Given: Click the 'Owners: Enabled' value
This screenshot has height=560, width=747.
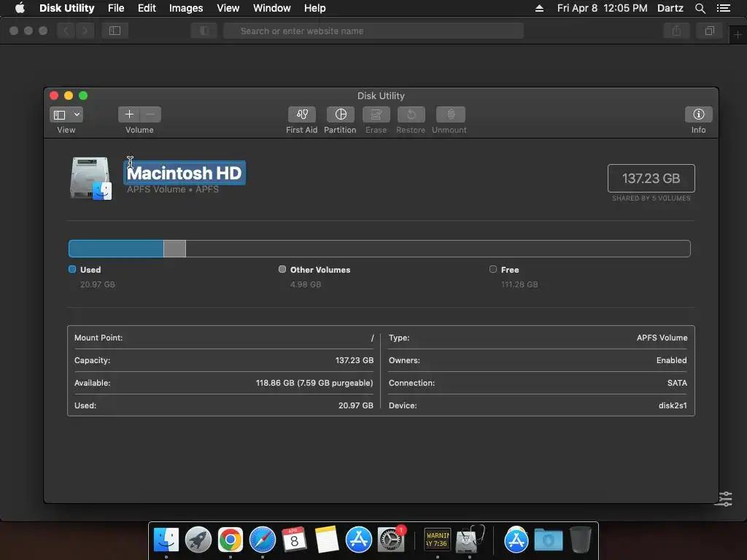Looking at the screenshot, I should 671,360.
